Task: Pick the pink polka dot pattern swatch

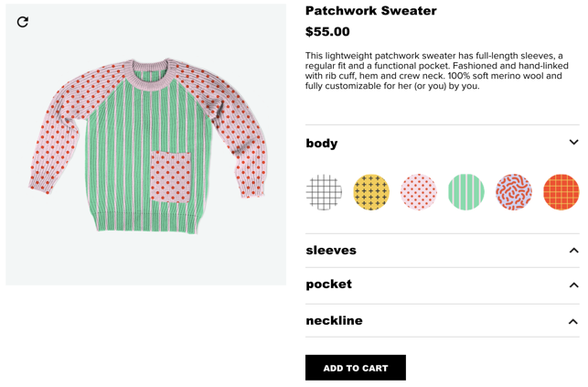Action: pos(419,192)
